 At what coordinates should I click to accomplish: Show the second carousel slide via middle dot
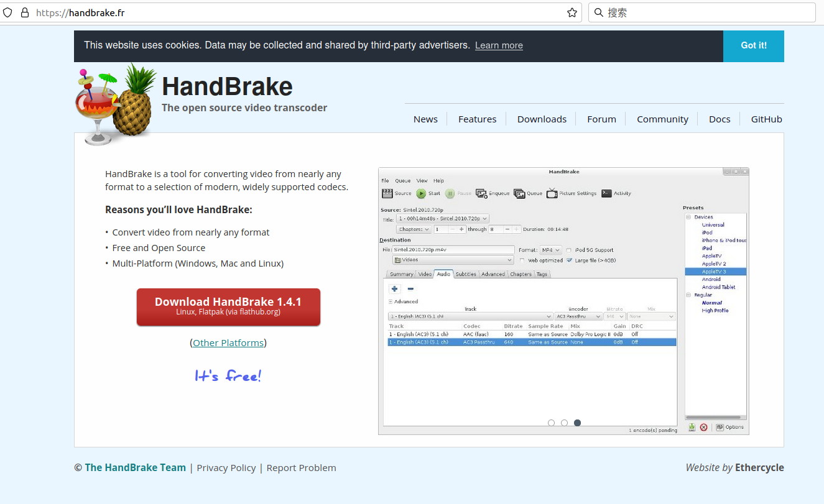tap(564, 423)
